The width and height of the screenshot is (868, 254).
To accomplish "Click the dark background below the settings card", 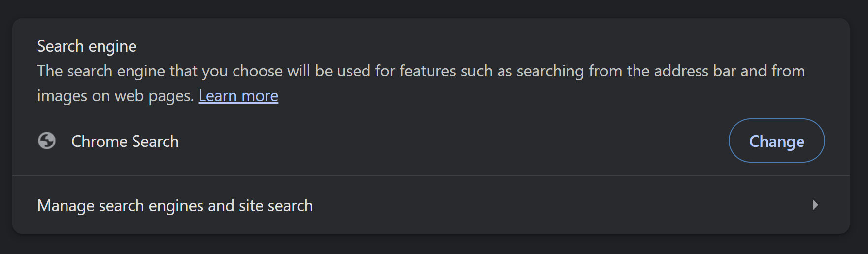I will 434,244.
